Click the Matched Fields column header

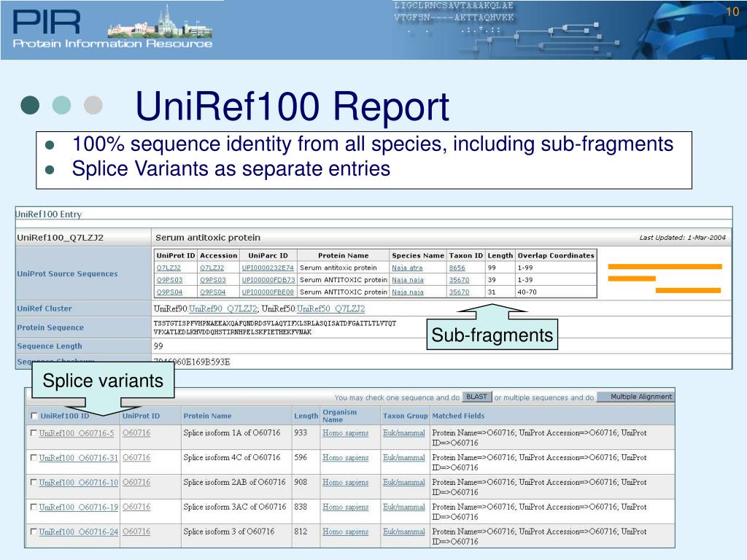point(458,416)
